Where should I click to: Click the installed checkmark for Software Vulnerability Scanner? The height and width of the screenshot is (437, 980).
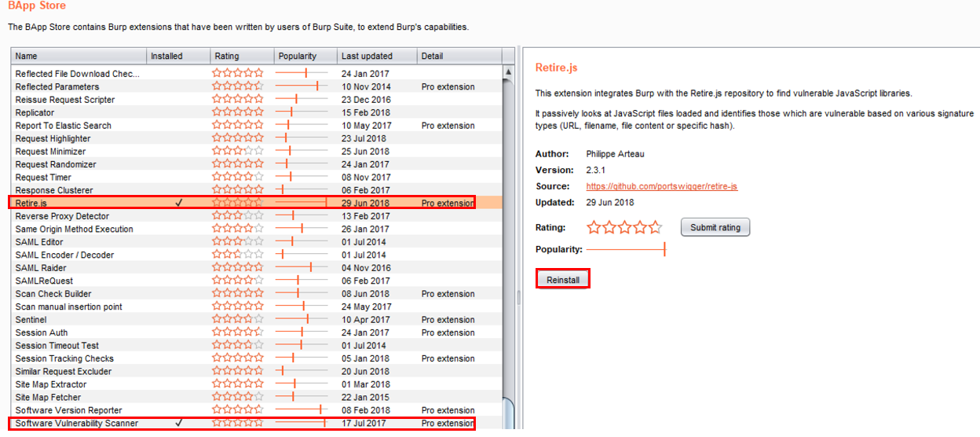pyautogui.click(x=179, y=424)
